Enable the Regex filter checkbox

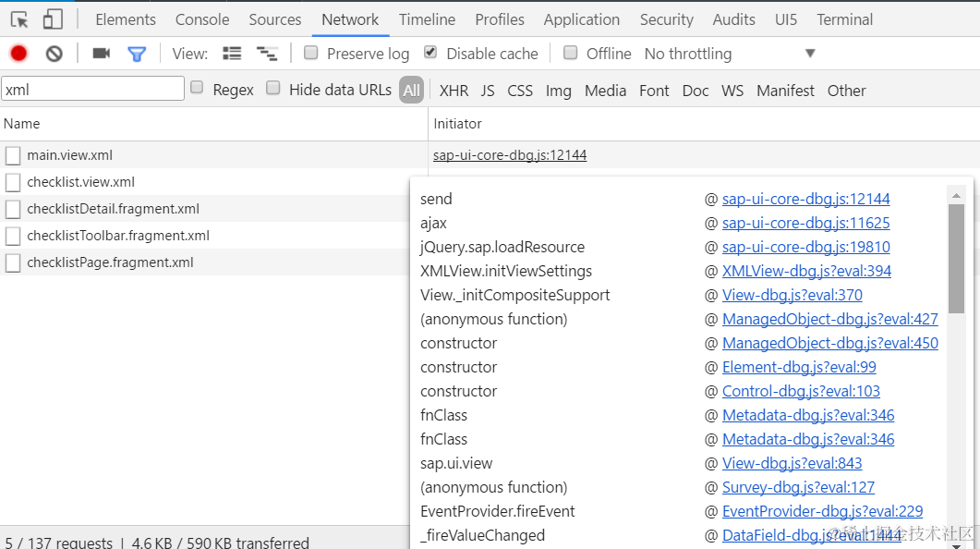tap(197, 88)
